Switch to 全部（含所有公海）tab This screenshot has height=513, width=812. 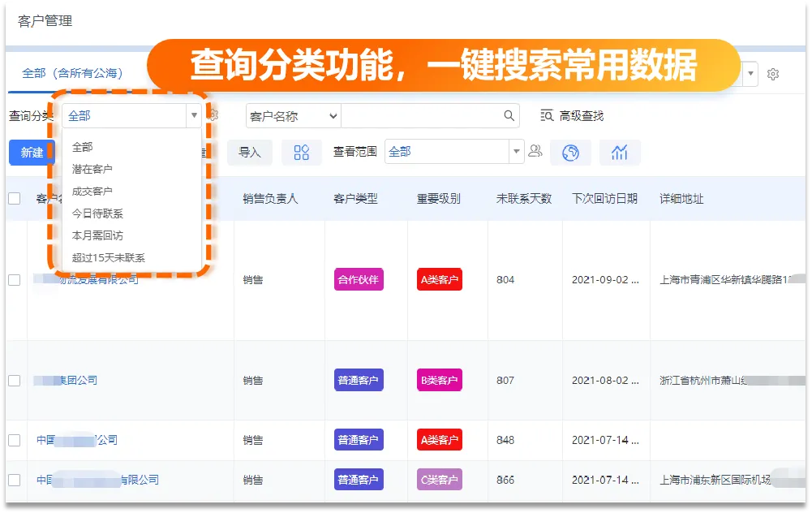(72, 73)
